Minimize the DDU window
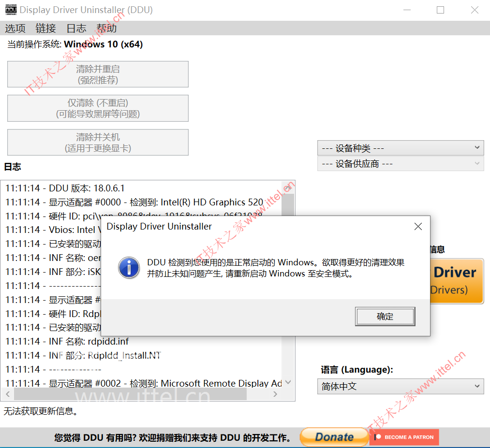 tap(407, 10)
